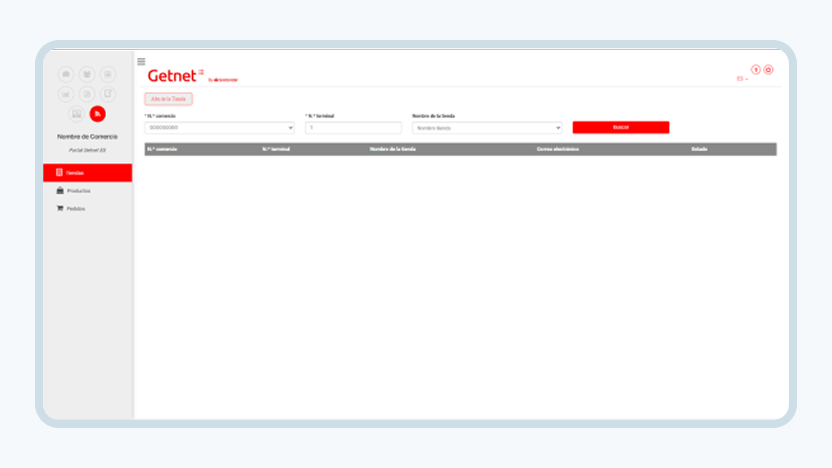
Task: Open the document page circular sidebar icon
Action: pos(87,94)
